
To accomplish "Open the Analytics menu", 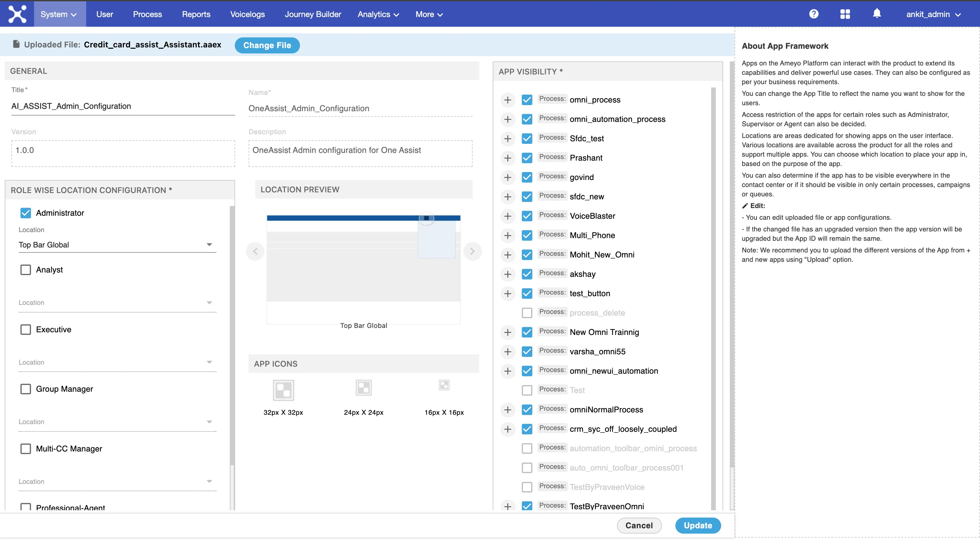I will [x=378, y=14].
